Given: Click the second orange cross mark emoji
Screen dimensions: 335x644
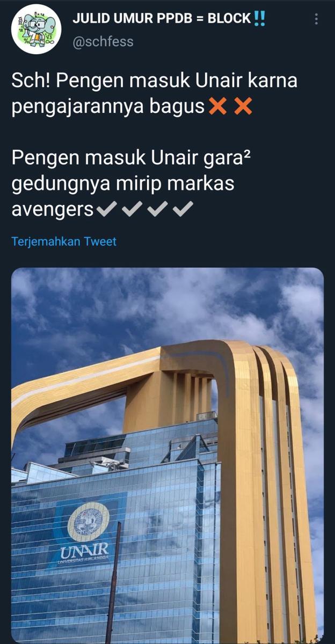Looking at the screenshot, I should click(x=243, y=107).
